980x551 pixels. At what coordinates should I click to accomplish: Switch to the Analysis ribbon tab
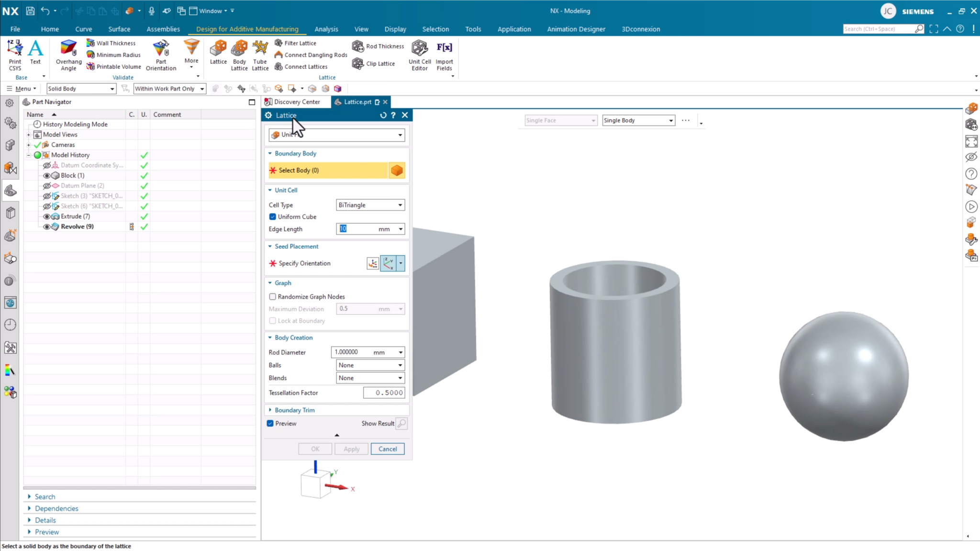pyautogui.click(x=326, y=29)
